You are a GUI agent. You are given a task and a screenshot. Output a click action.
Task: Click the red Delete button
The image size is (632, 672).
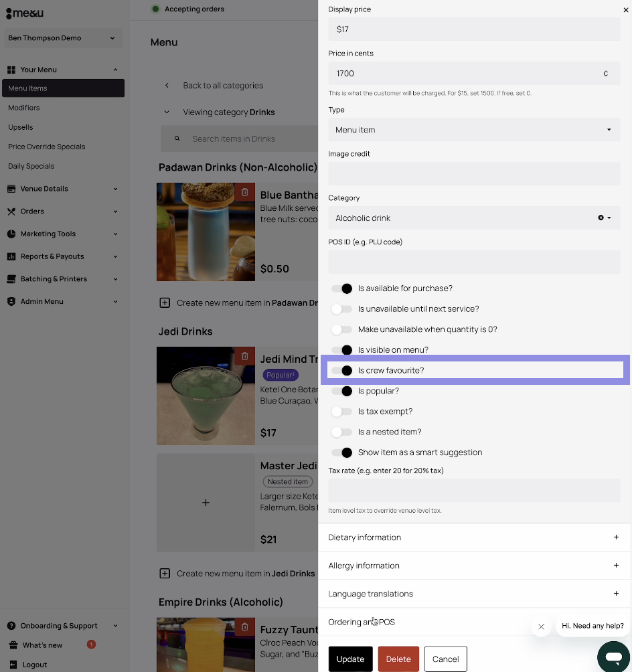(398, 659)
